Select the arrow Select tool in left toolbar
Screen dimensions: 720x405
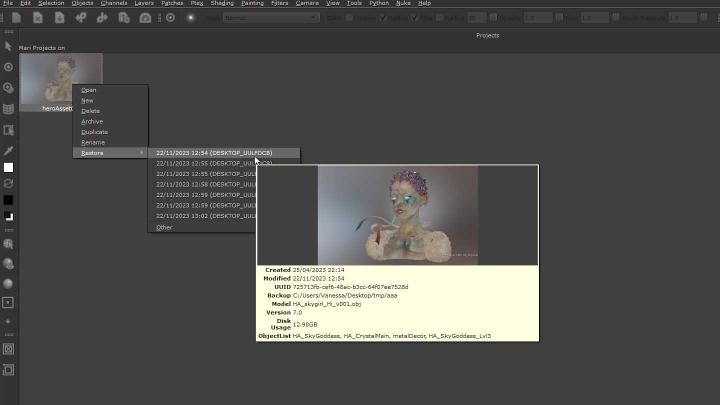(8, 46)
